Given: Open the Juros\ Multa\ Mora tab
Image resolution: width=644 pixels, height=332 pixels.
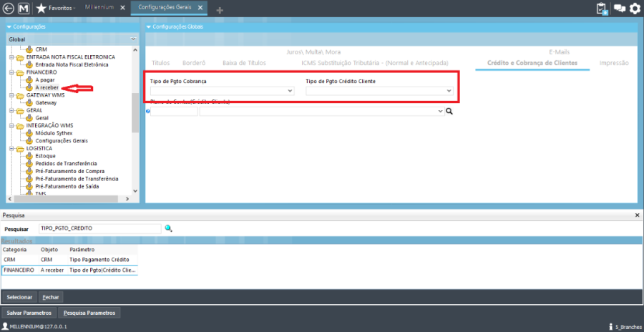Looking at the screenshot, I should (x=313, y=52).
